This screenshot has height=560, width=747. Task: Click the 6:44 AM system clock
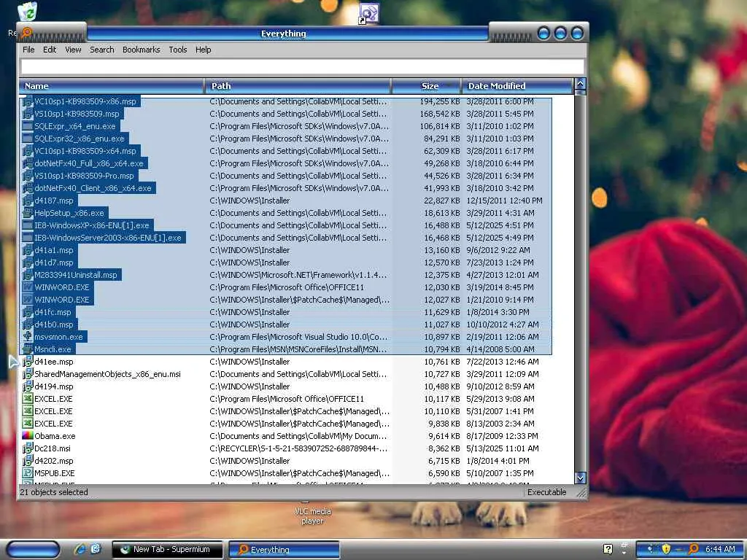(720, 549)
